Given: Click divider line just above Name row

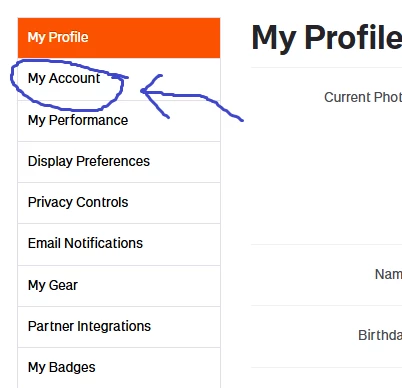Looking at the screenshot, I should 327,244.
